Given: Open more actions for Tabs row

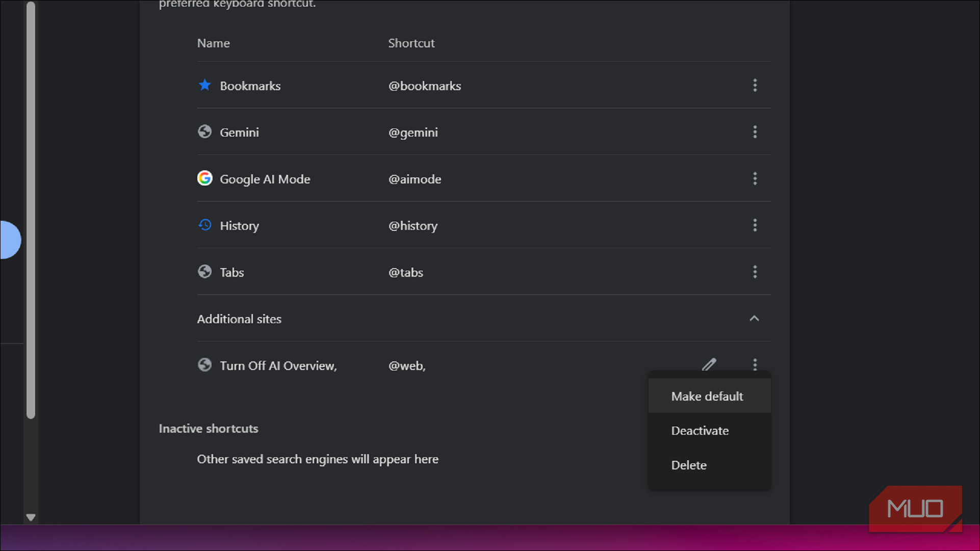Looking at the screenshot, I should click(x=755, y=272).
